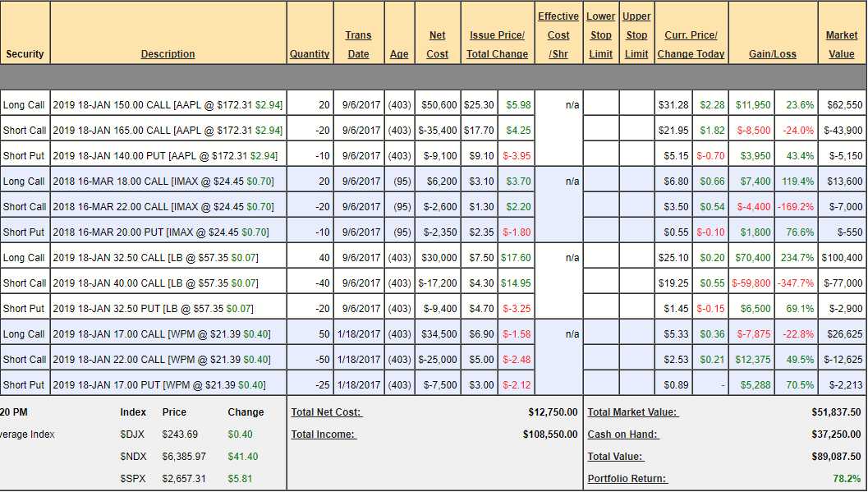The image size is (868, 492).
Task: Select the AAPL 150.00 CALL description row
Action: point(168,105)
